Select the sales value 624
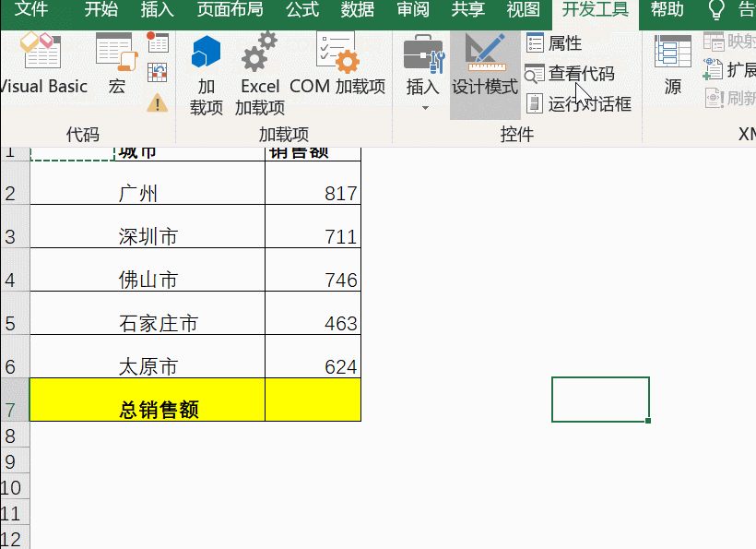This screenshot has height=549, width=756. 313,357
